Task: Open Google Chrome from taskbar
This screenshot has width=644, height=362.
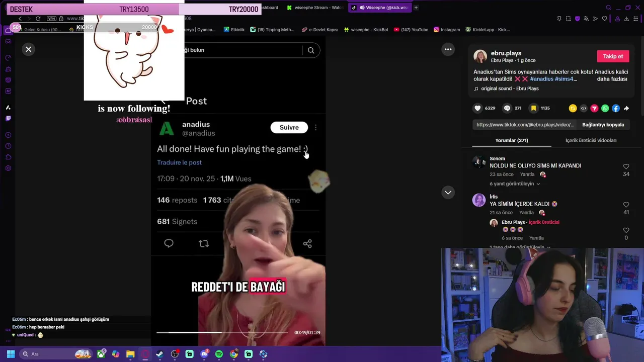Action: [233, 354]
